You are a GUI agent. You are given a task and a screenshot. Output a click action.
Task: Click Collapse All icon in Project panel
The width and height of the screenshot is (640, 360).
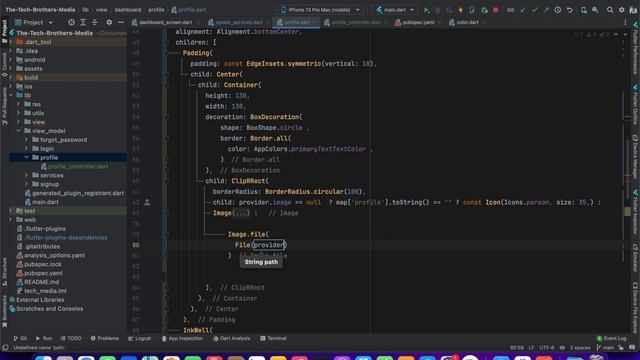point(94,22)
